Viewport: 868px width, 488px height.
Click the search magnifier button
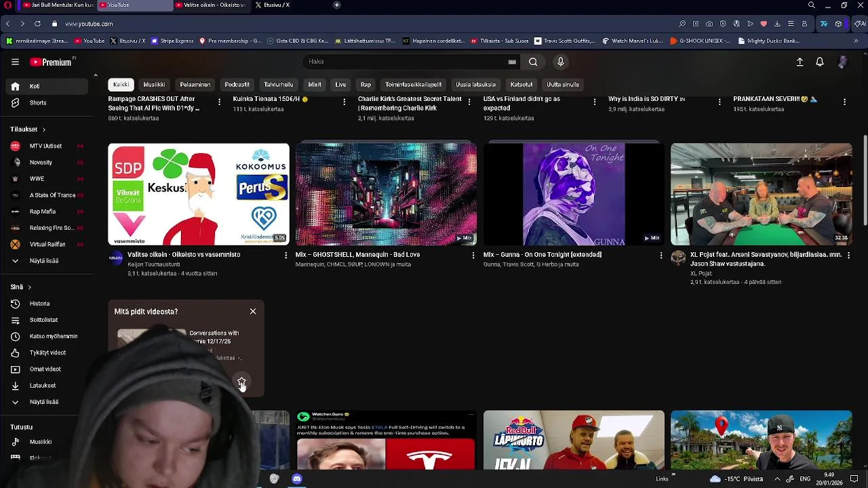coord(533,62)
